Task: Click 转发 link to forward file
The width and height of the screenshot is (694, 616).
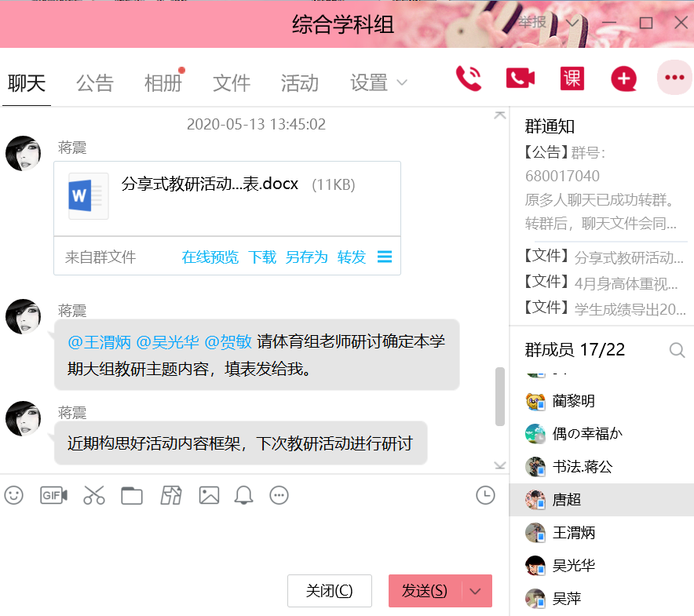Action: pyautogui.click(x=352, y=257)
